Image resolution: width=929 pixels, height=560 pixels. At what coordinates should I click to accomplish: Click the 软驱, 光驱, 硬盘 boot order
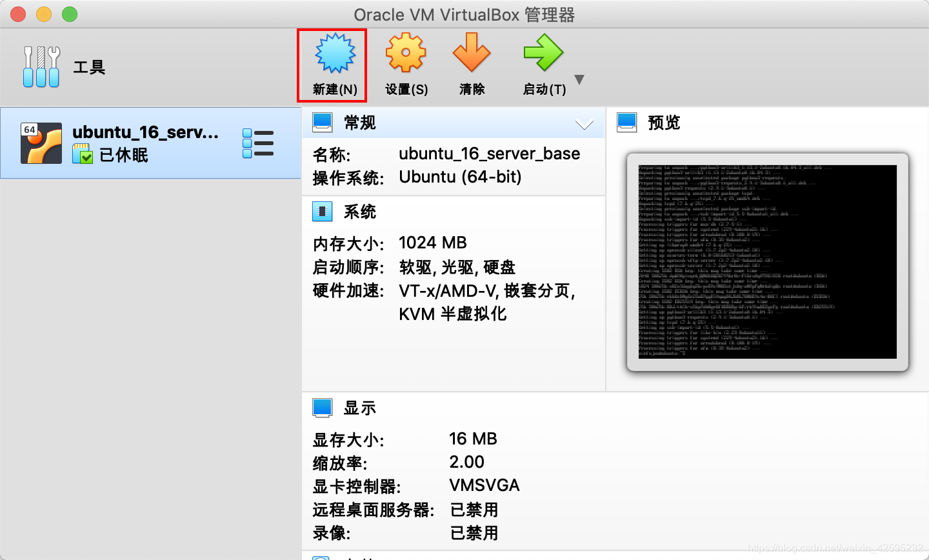coord(457,267)
